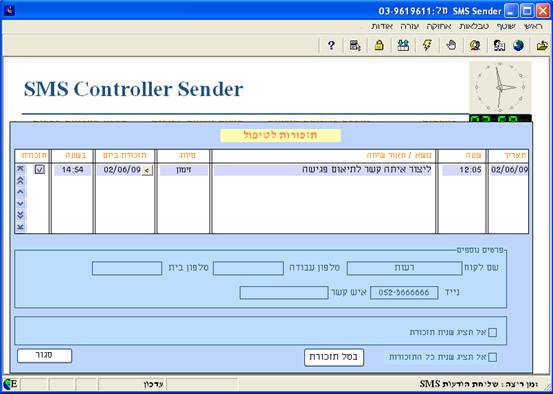Click the yellow padlock toolbar icon
The width and height of the screenshot is (553, 394).
click(x=379, y=45)
